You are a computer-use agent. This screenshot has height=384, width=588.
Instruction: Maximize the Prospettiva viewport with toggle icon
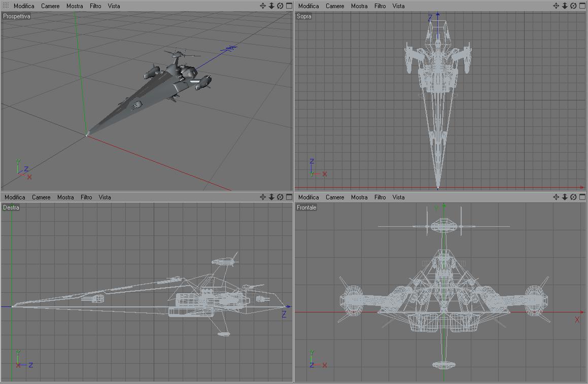click(289, 6)
